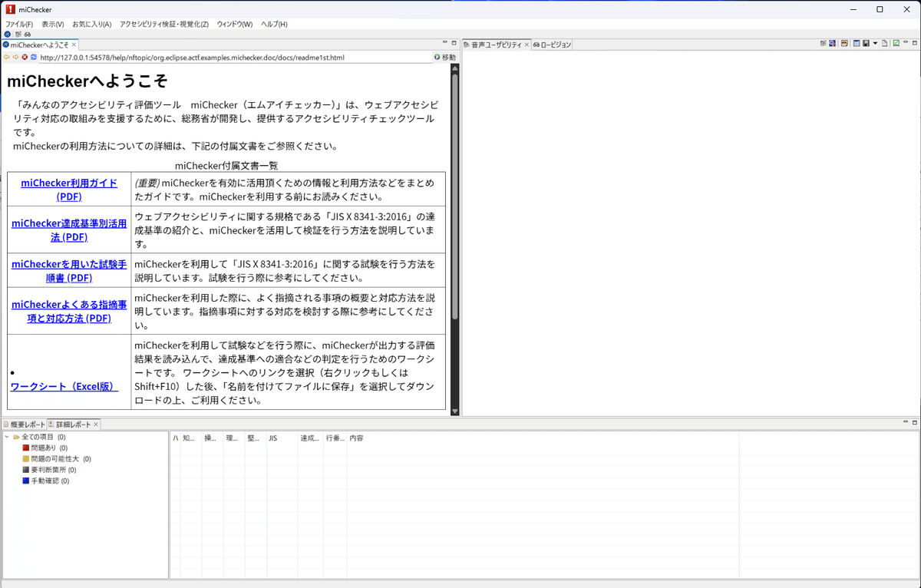Click the forward navigation arrow icon

(15, 55)
